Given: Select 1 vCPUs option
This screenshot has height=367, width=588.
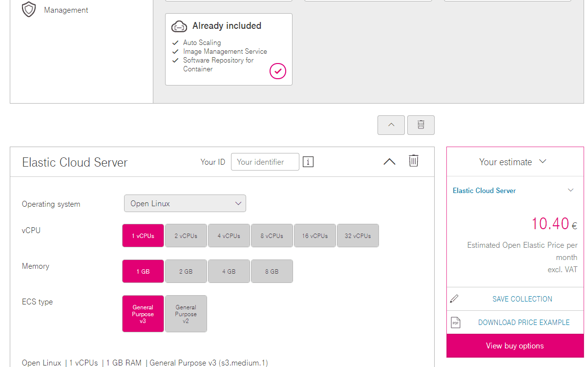Looking at the screenshot, I should coord(143,236).
